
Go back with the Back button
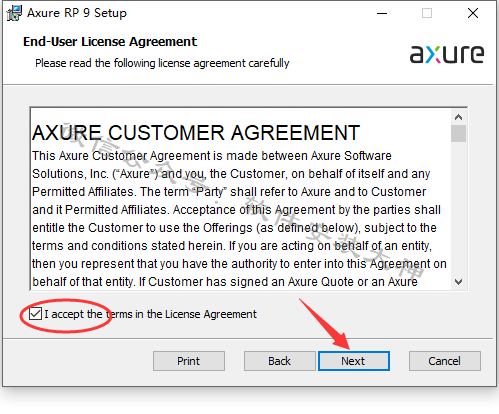(280, 361)
